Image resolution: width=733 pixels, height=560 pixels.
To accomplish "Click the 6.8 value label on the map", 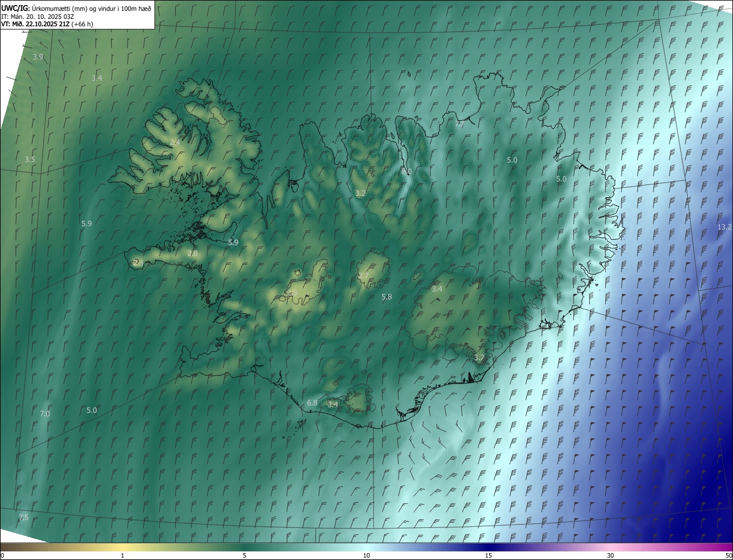I will pos(312,403).
